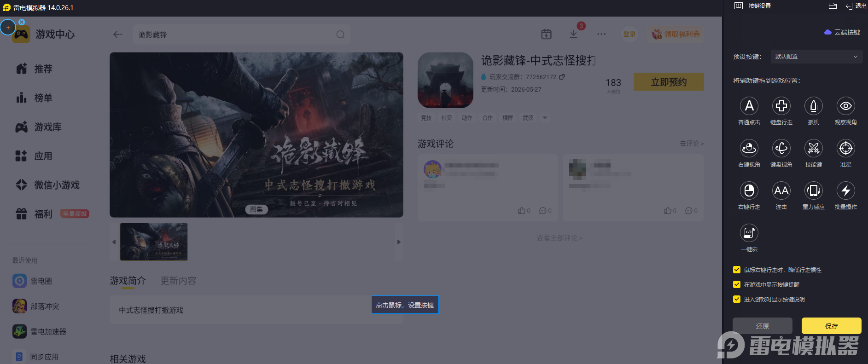The width and height of the screenshot is (868, 364).
Task: Toggle 鼠标右键行走时，降低行走惯性 checkbox
Action: tap(737, 270)
